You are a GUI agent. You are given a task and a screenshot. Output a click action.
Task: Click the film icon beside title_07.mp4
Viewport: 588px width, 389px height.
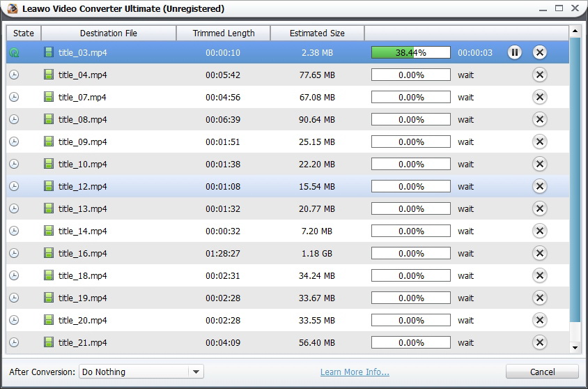pyautogui.click(x=49, y=98)
